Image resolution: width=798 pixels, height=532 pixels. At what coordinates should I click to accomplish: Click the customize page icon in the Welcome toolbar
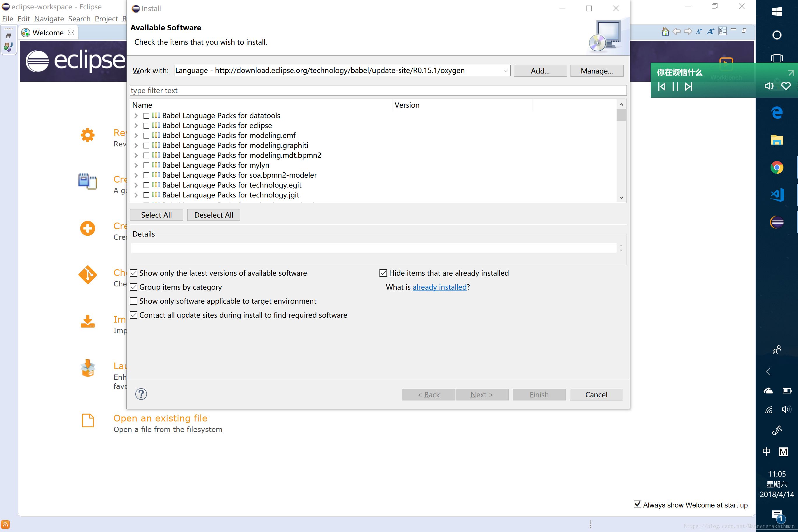(722, 31)
